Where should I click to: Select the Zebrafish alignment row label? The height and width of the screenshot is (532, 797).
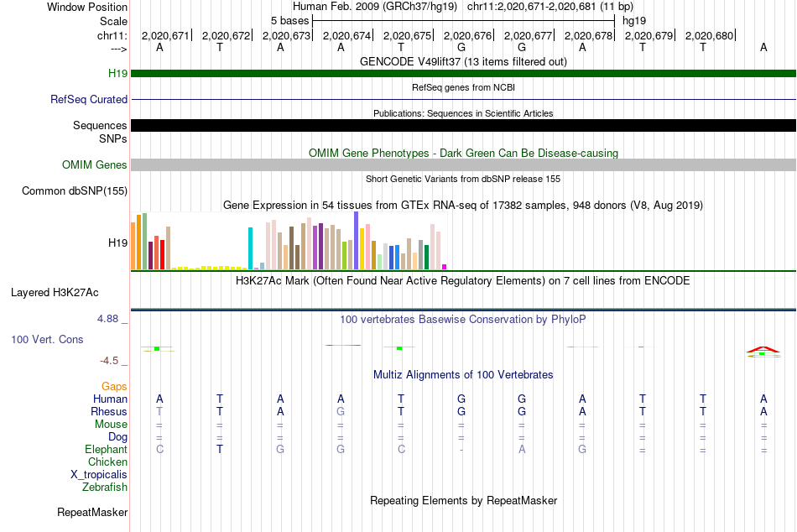pyautogui.click(x=105, y=487)
